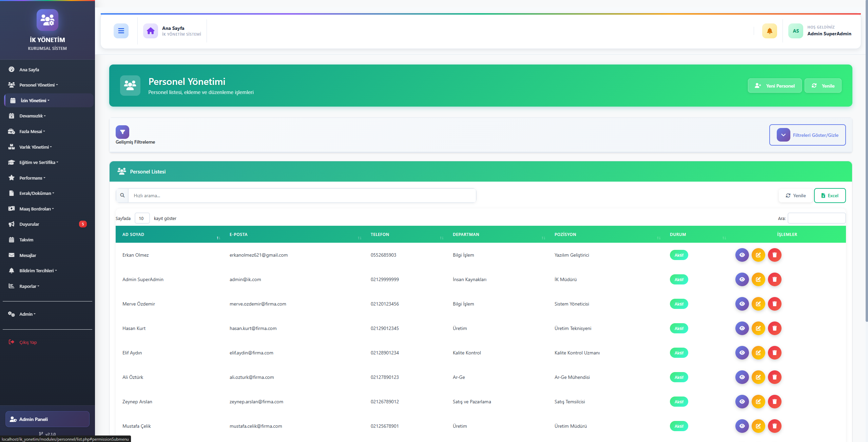Open Duyurular in the sidebar

pos(29,224)
